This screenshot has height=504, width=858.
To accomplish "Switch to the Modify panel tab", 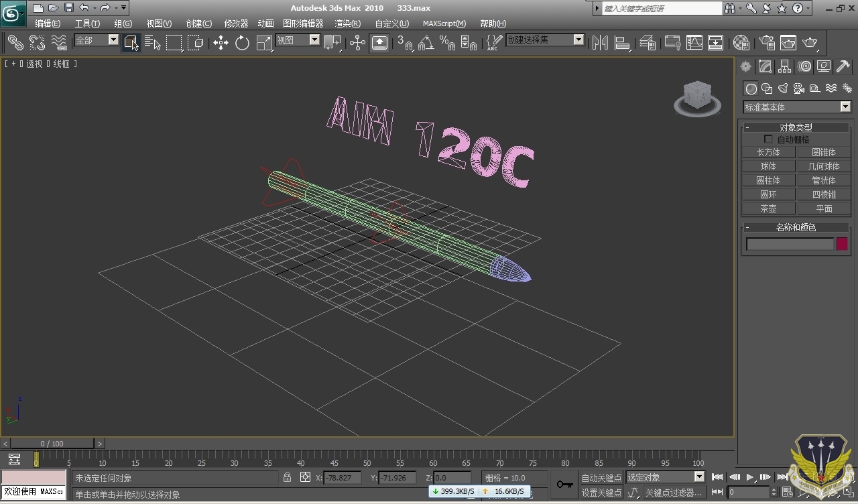I will [765, 66].
